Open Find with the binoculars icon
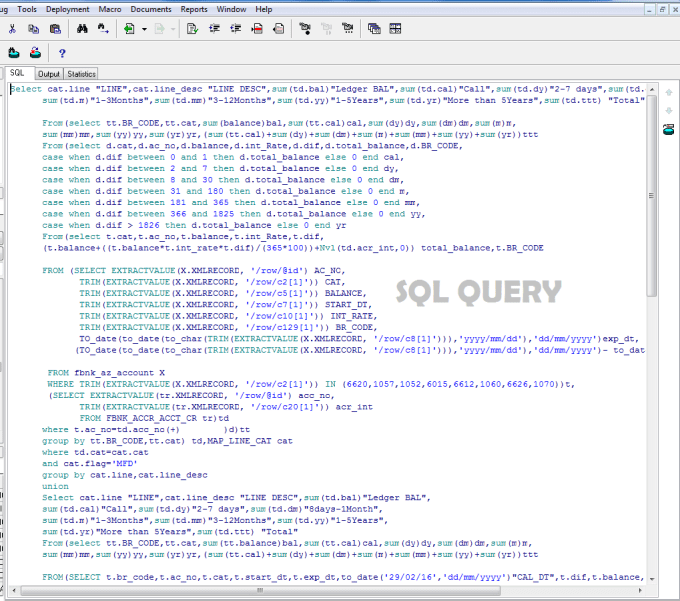The image size is (680, 601). [82, 29]
